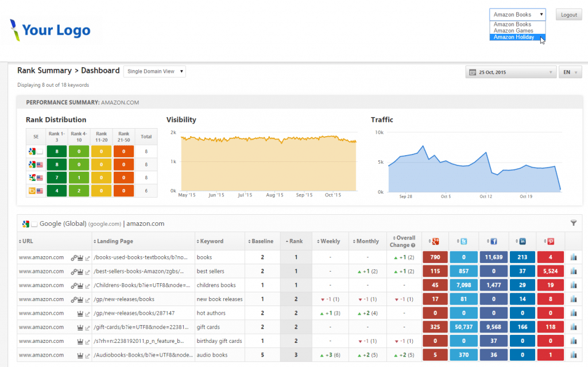This screenshot has height=367, width=588.
Task: Choose Amazon Games in the dropdown list
Action: coord(513,31)
